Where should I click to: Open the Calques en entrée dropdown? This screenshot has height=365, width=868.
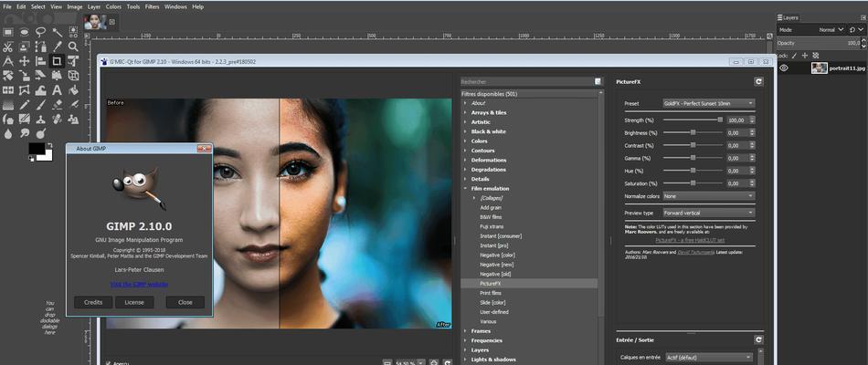point(709,358)
